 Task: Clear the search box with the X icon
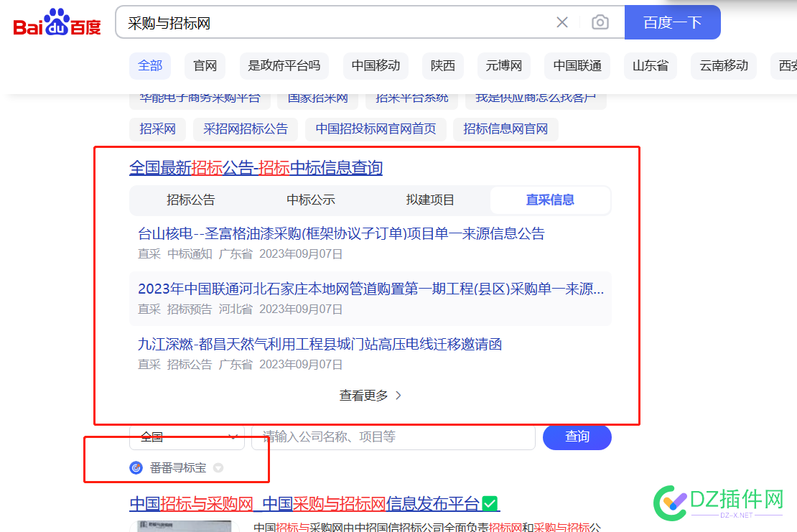point(561,22)
